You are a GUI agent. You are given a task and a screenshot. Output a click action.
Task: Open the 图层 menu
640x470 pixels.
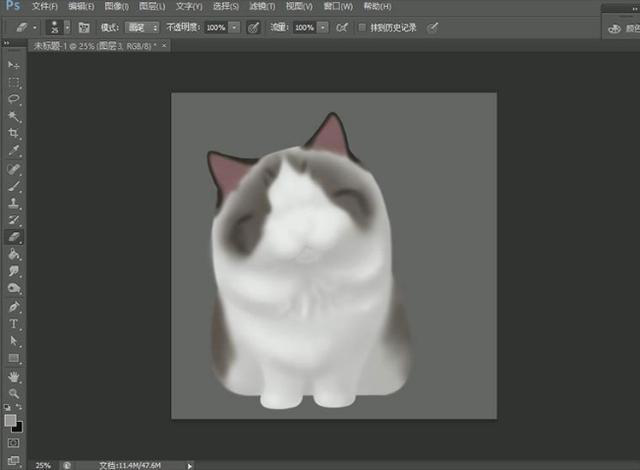[149, 6]
